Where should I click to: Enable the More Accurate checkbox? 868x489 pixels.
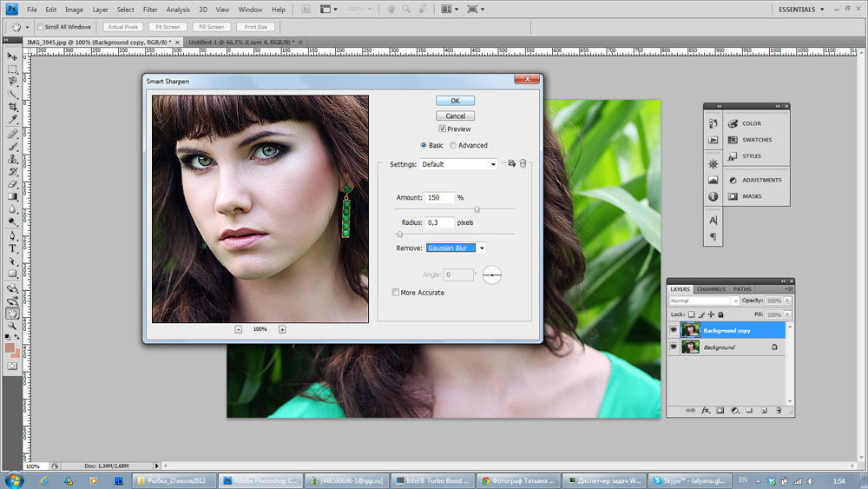click(x=395, y=292)
